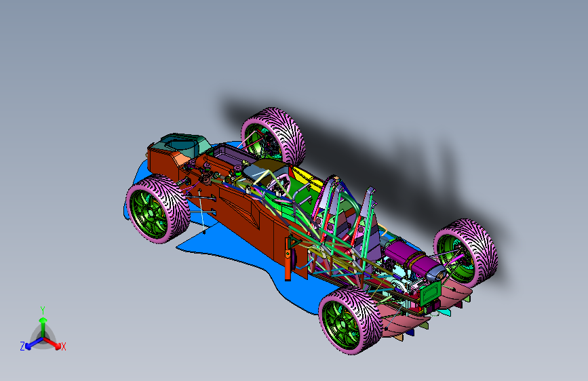Select the far rear-left pink wheel
Image resolution: width=588 pixels, height=381 pixels.
click(466, 254)
